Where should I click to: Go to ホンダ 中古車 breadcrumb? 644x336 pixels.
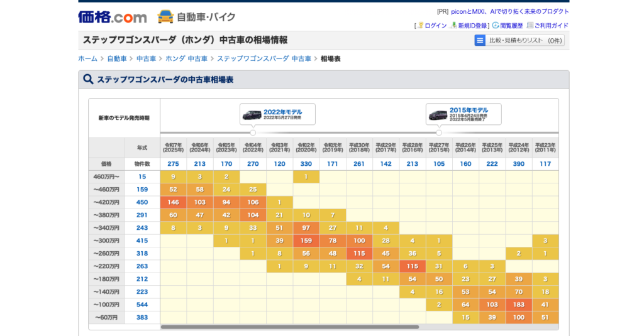pos(186,58)
